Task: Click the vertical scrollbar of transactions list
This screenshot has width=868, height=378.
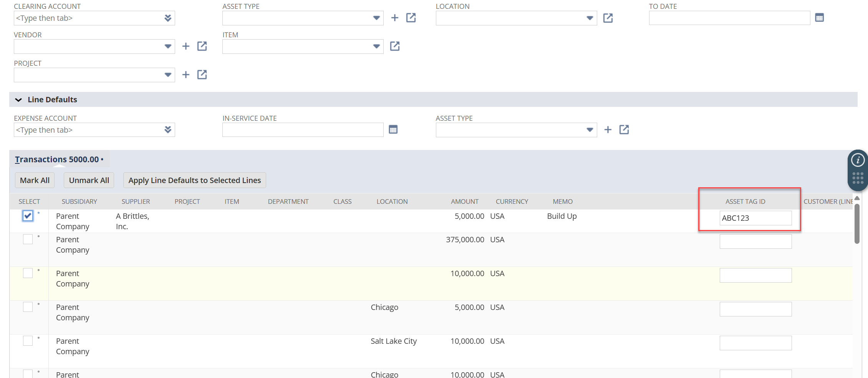Action: point(857,224)
